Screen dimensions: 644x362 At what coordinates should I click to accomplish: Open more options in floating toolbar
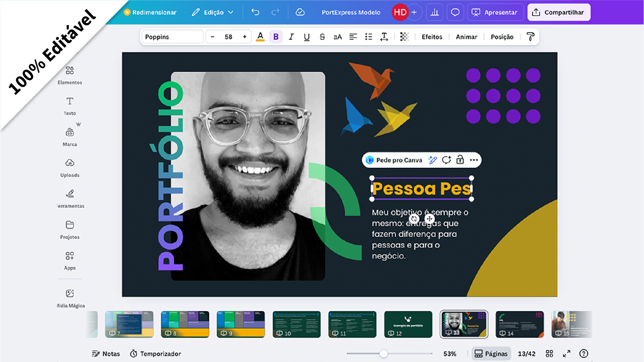coord(474,160)
